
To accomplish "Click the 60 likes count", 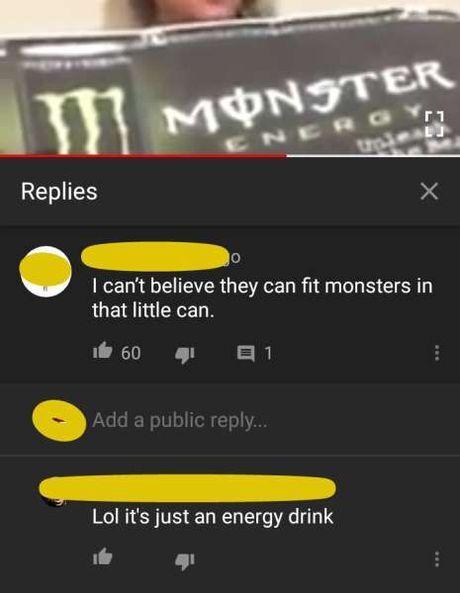I will tap(131, 353).
